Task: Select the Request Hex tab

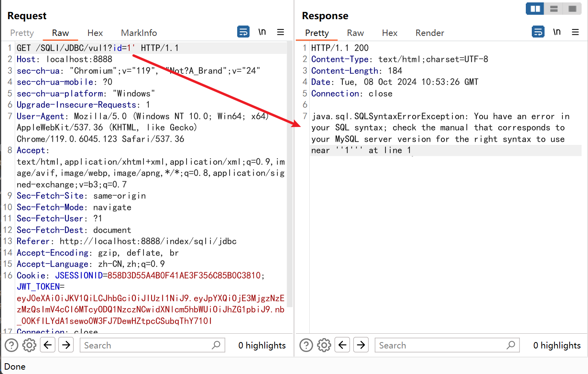Action: 95,33
